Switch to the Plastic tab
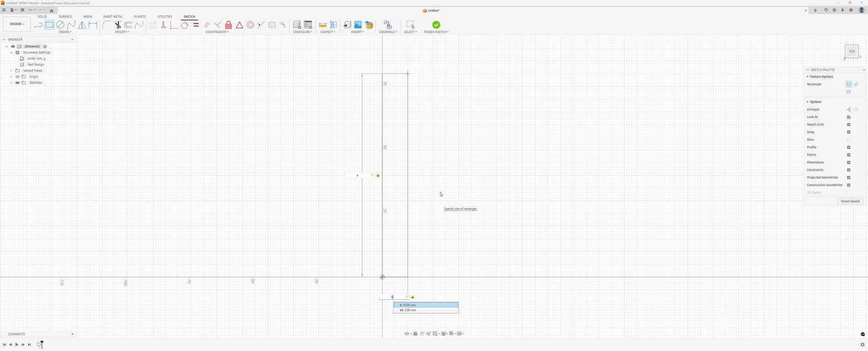Image resolution: width=868 pixels, height=351 pixels. click(x=140, y=16)
